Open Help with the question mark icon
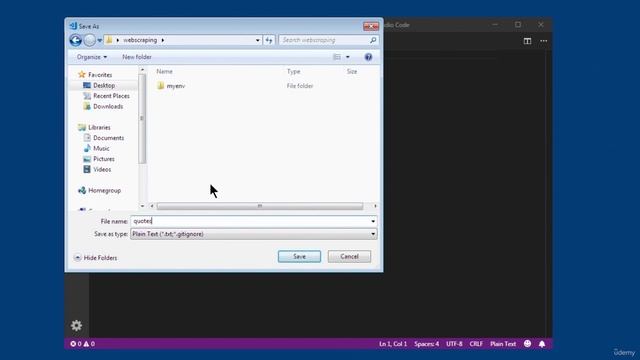Image resolution: width=640 pixels, height=360 pixels. (368, 57)
